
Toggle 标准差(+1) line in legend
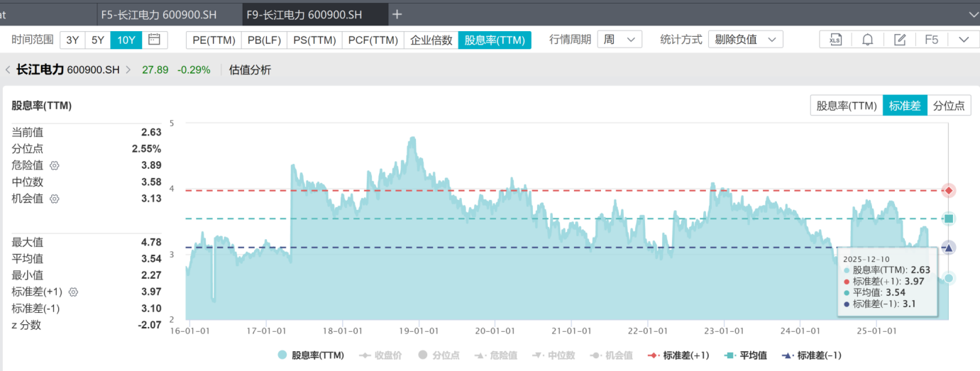click(x=678, y=355)
